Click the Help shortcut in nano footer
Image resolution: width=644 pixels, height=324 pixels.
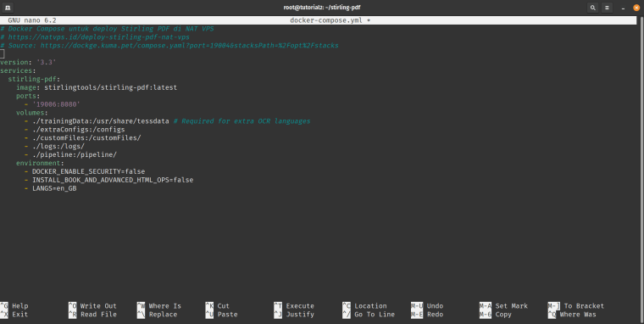[x=14, y=306]
